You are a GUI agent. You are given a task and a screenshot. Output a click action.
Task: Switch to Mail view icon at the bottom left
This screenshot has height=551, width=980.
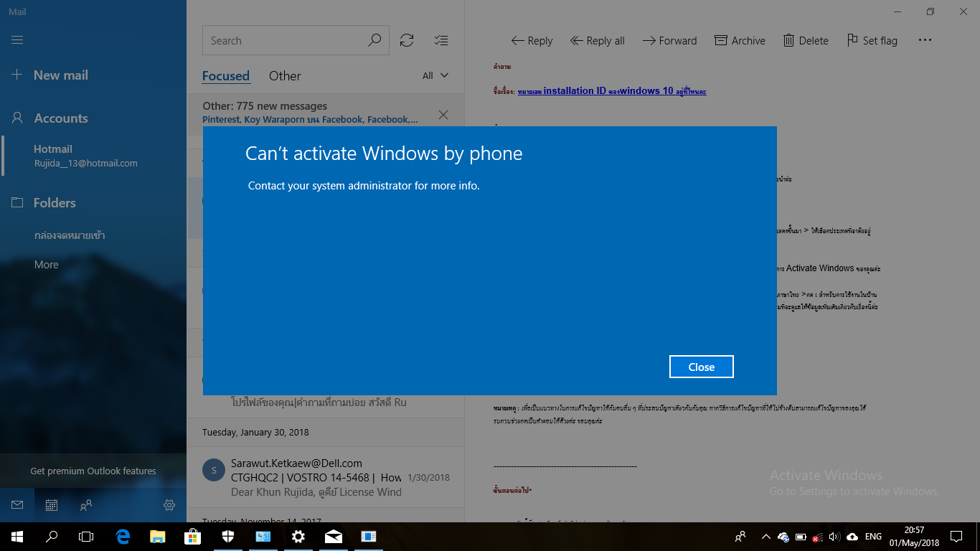click(17, 505)
